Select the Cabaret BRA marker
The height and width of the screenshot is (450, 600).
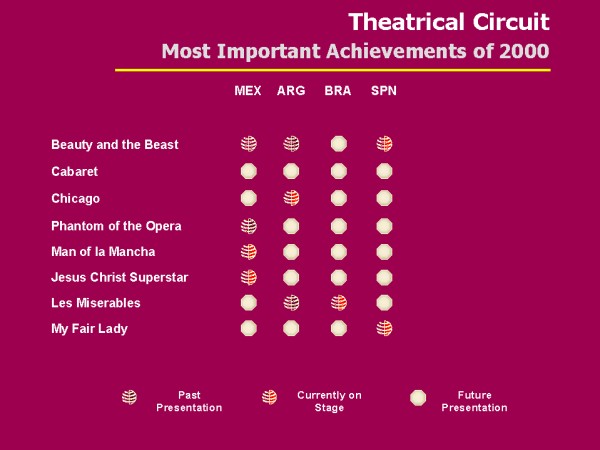click(x=339, y=171)
